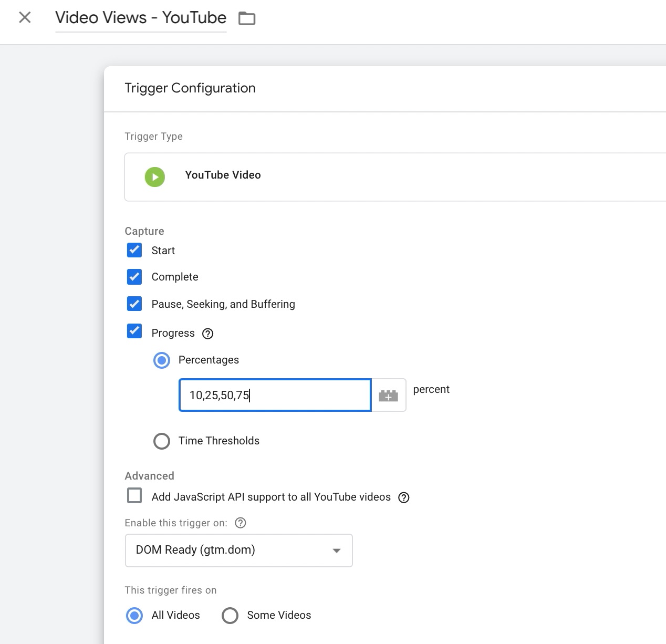The image size is (666, 644).
Task: Select the Some Videos radio button
Action: 230,616
